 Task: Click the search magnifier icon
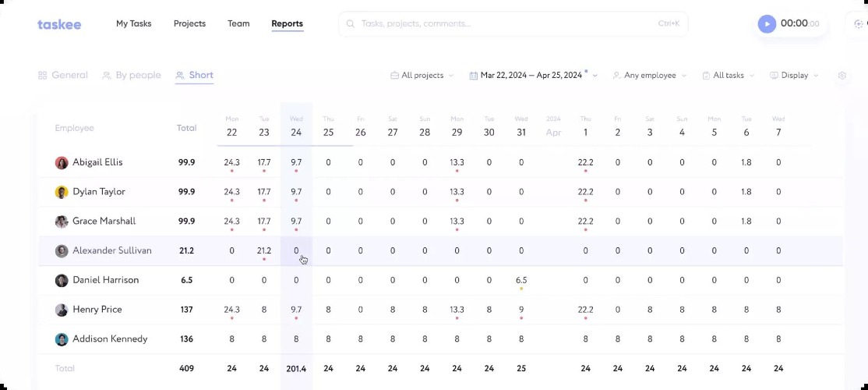350,24
